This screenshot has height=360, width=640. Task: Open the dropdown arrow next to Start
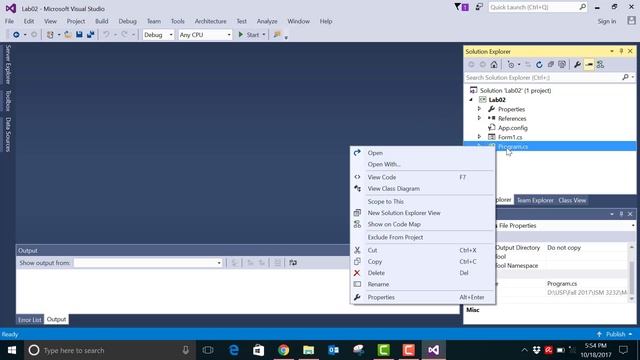click(264, 35)
